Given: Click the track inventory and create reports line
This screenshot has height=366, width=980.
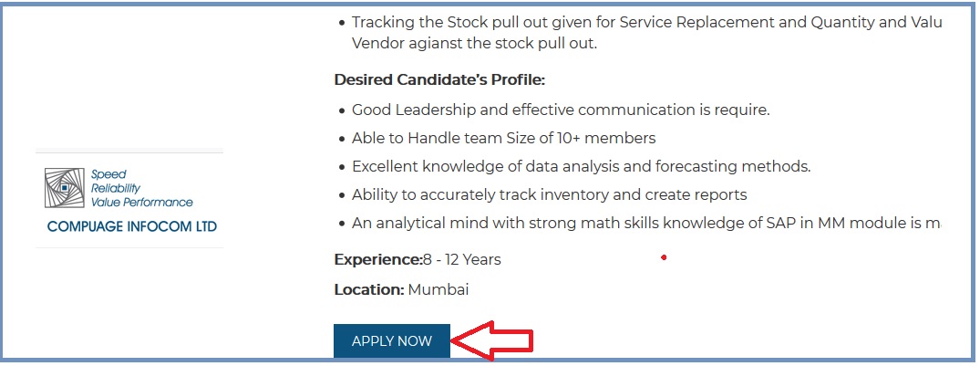Looking at the screenshot, I should 549,194.
